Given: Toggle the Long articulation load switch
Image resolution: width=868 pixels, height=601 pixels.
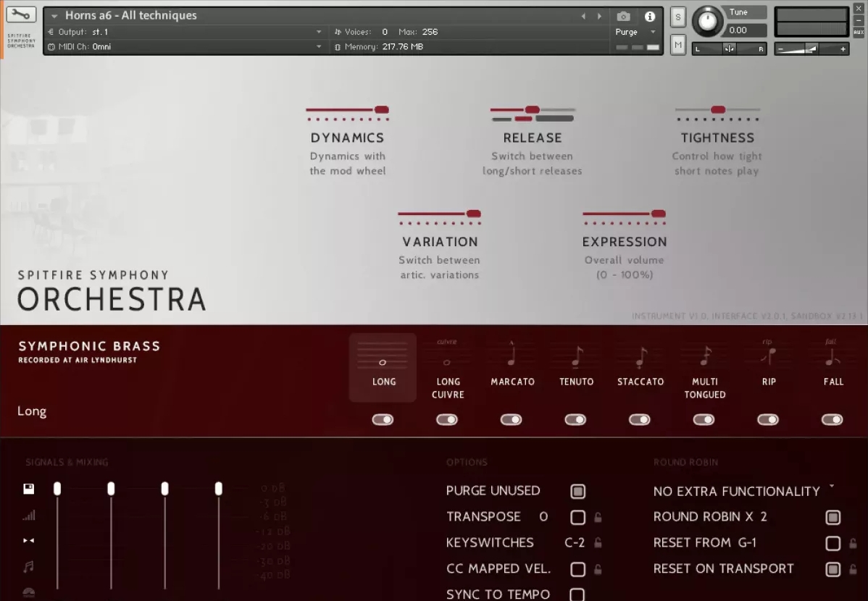Looking at the screenshot, I should [x=383, y=419].
